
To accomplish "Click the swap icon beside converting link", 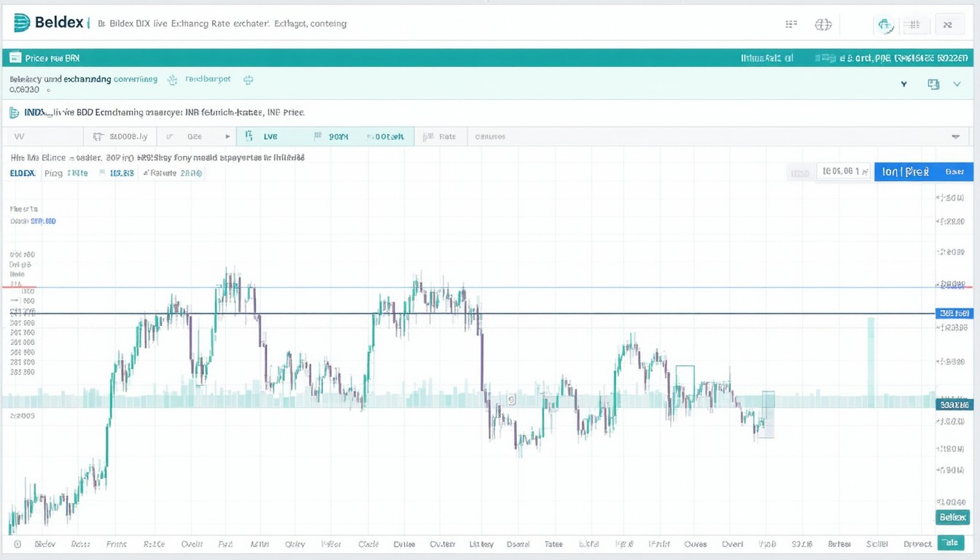I will pyautogui.click(x=173, y=79).
